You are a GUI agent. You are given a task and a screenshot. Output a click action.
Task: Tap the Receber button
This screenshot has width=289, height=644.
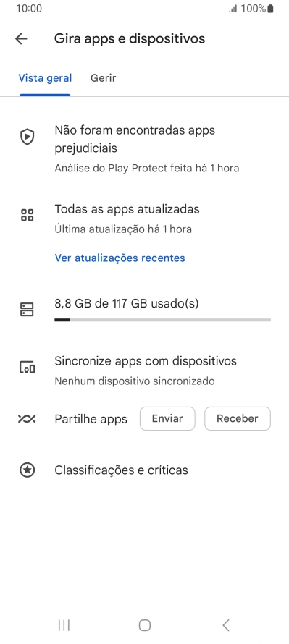238,418
